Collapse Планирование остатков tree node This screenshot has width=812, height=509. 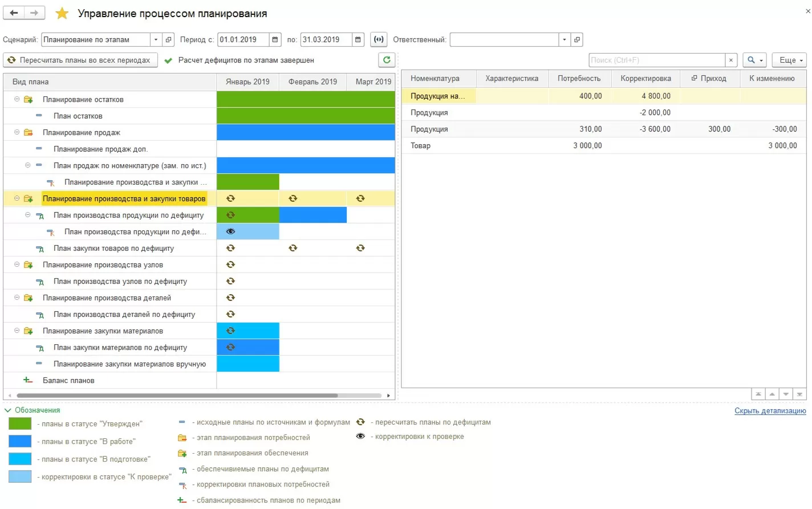[17, 99]
